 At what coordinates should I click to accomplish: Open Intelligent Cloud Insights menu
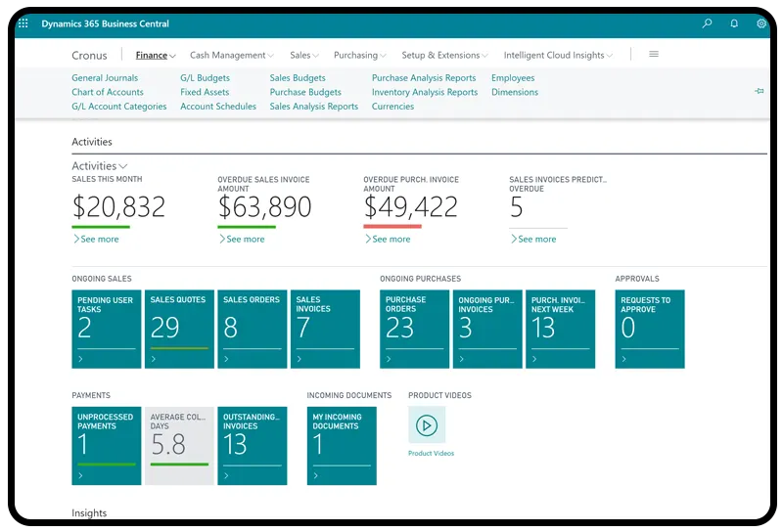(x=557, y=56)
